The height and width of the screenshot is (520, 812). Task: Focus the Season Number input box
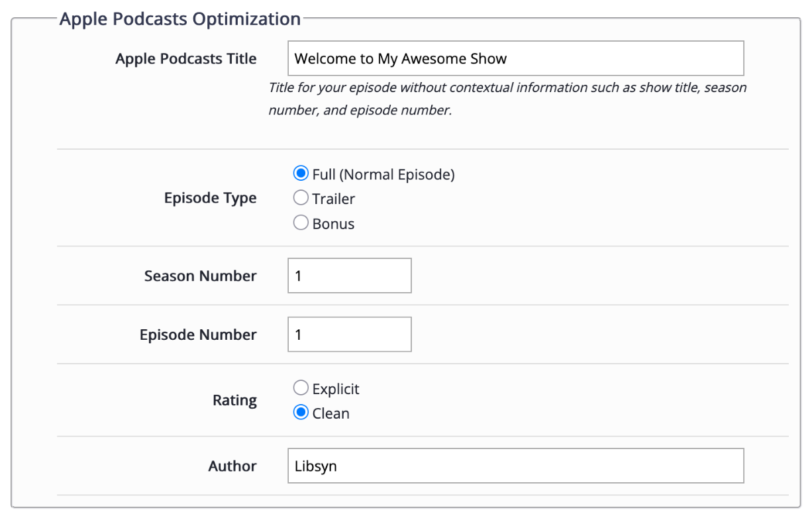pos(349,276)
